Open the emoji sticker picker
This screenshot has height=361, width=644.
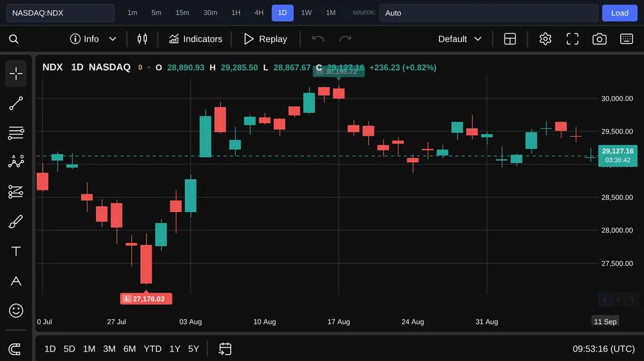(x=16, y=311)
